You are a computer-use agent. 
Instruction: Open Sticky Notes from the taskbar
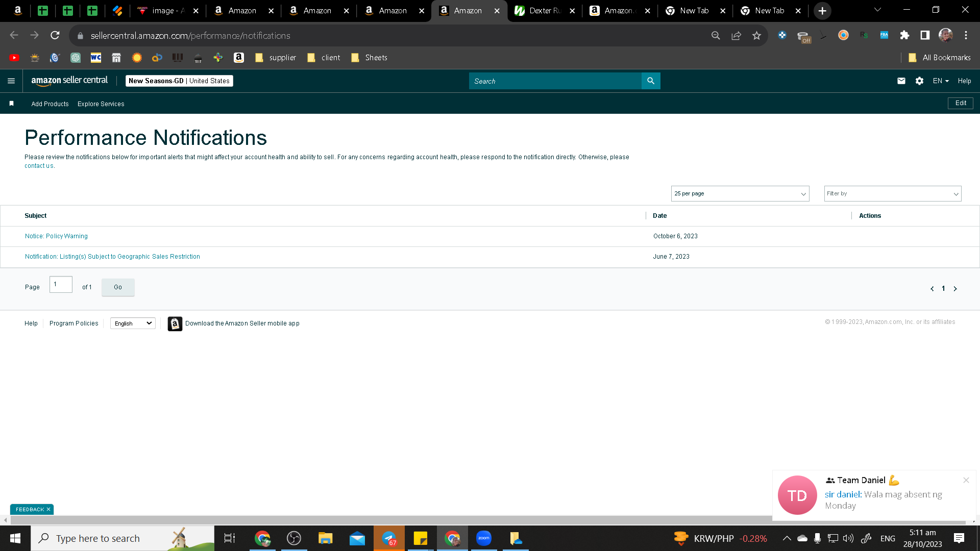[420, 538]
